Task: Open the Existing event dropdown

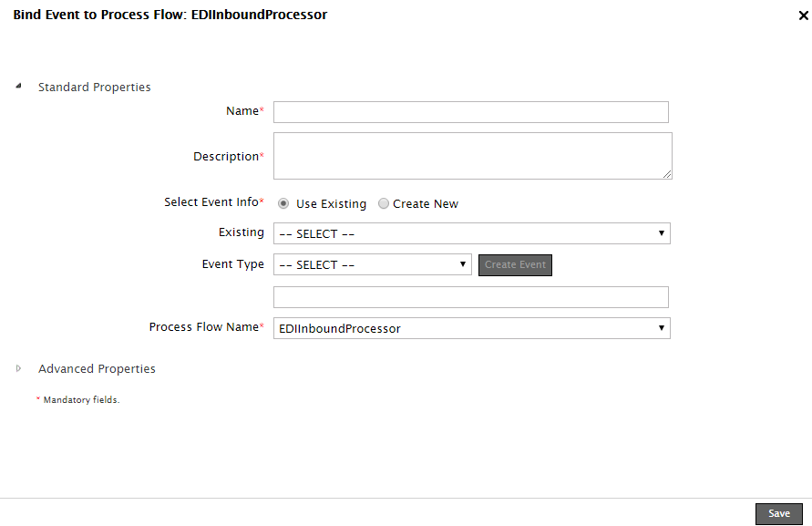Action: click(x=471, y=233)
